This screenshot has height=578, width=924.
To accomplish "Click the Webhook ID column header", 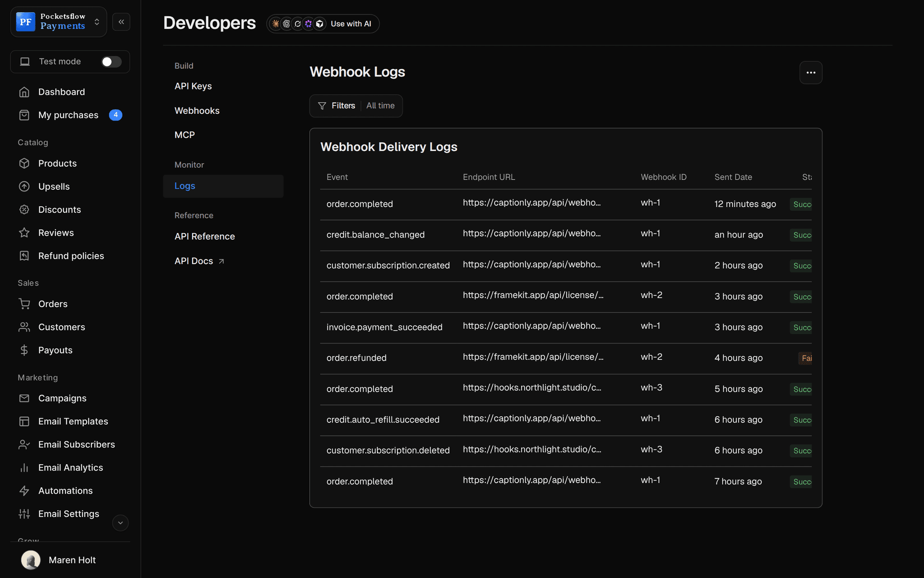I will 664,177.
